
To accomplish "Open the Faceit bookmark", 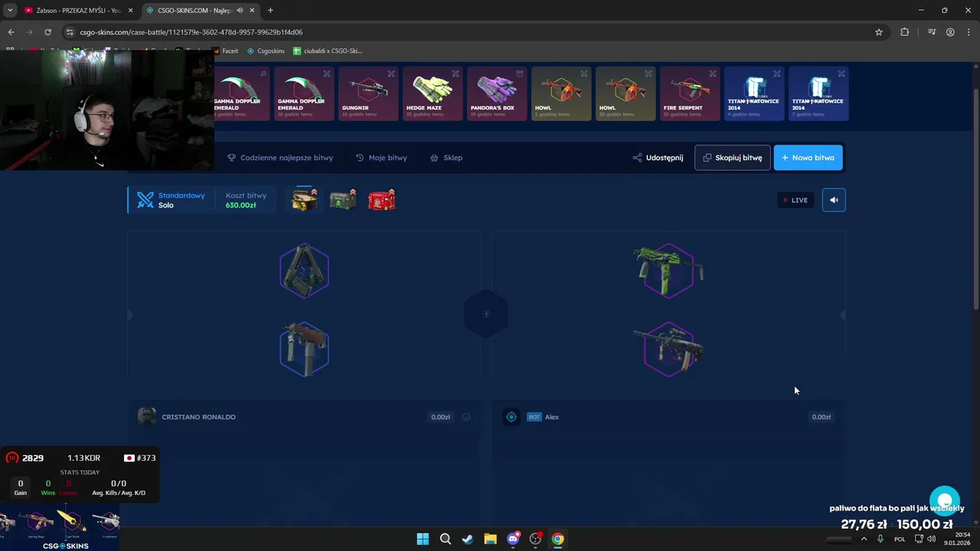I will coord(226,51).
